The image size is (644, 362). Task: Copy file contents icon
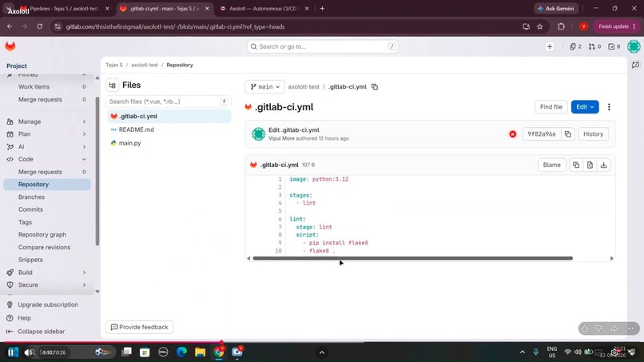click(576, 165)
